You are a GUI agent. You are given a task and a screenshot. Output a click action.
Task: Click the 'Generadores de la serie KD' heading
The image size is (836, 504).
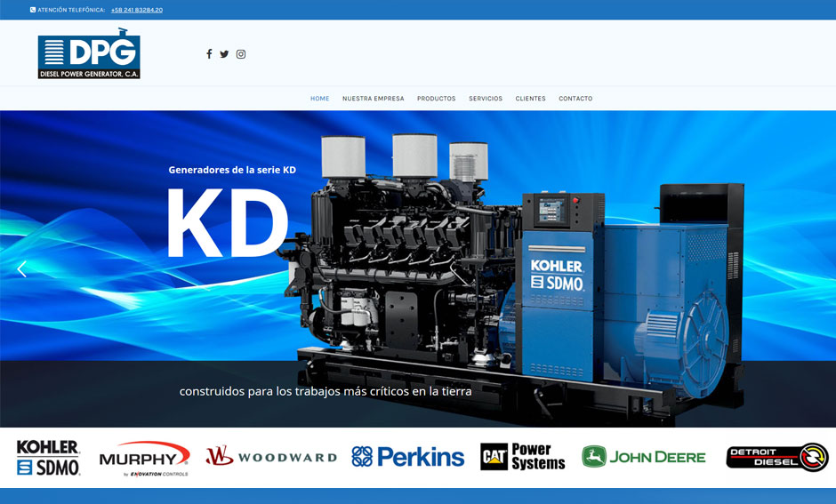coord(232,170)
